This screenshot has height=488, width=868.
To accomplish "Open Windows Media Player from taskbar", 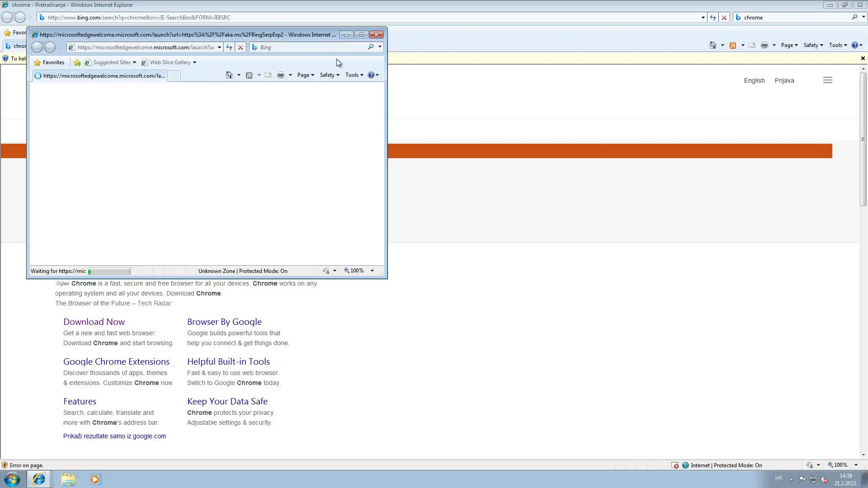I will point(95,479).
